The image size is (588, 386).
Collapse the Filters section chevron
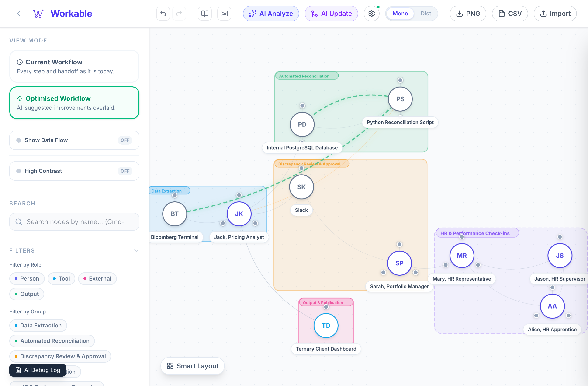coord(136,250)
